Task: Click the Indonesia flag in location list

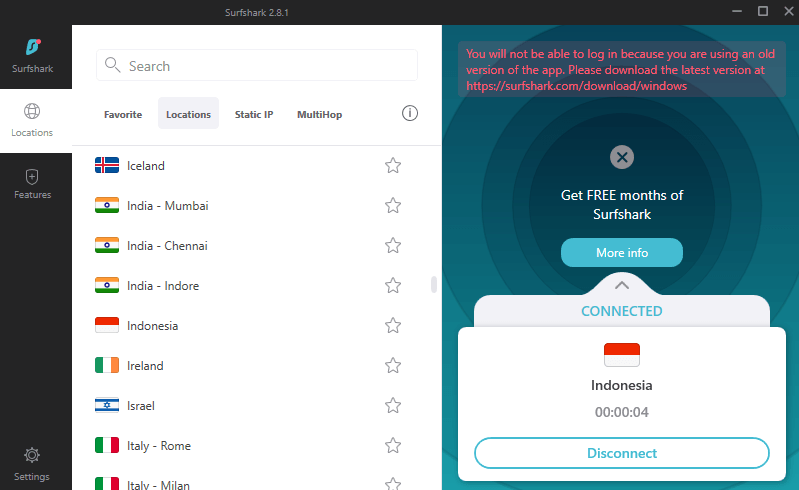Action: tap(107, 325)
